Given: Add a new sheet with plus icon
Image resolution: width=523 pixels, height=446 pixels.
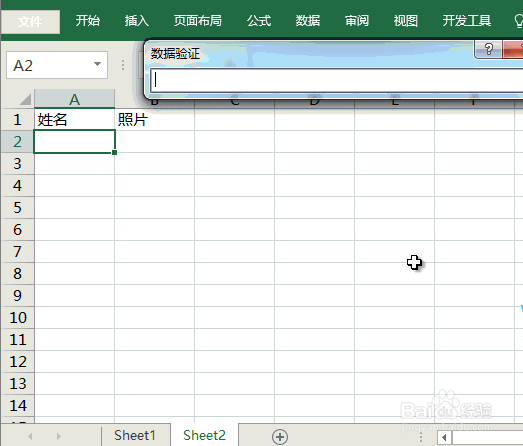Looking at the screenshot, I should (280, 437).
